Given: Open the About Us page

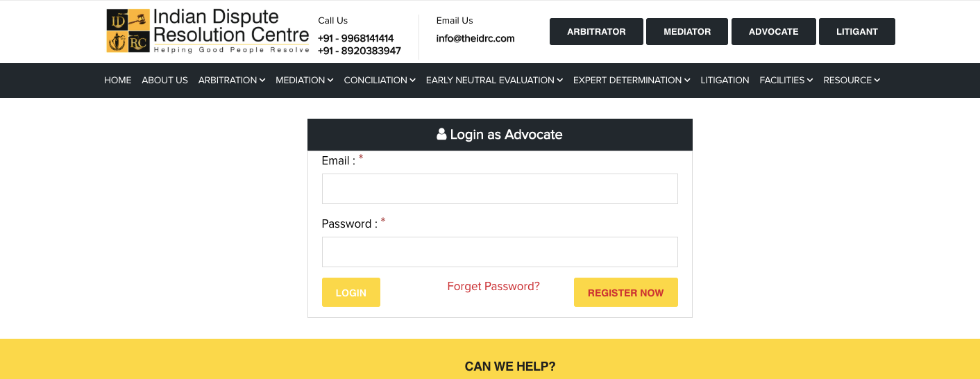Looking at the screenshot, I should (x=164, y=81).
